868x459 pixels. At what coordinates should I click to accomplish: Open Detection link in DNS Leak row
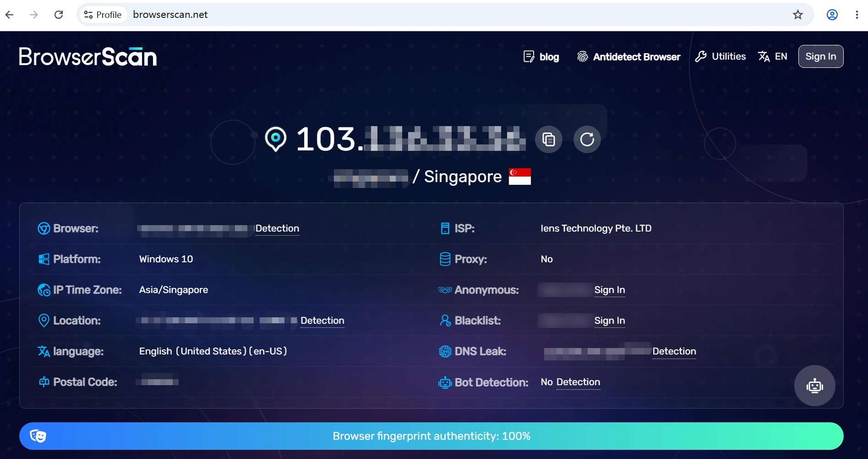click(x=674, y=351)
